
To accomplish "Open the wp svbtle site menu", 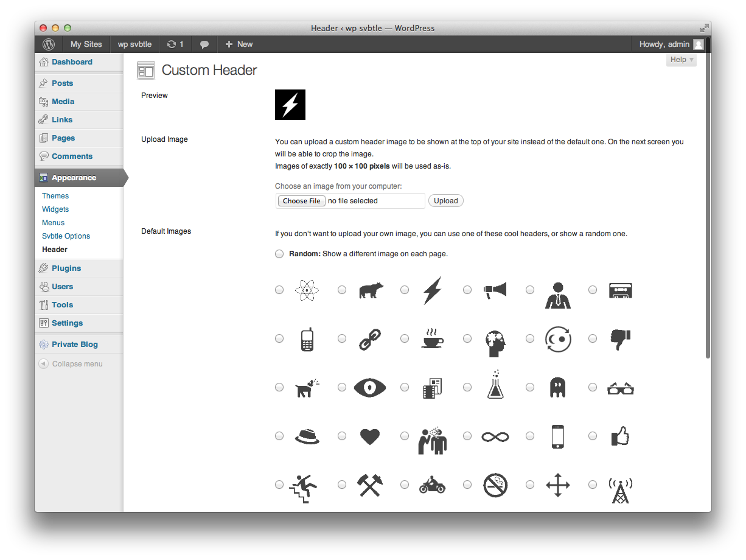I will (x=134, y=44).
